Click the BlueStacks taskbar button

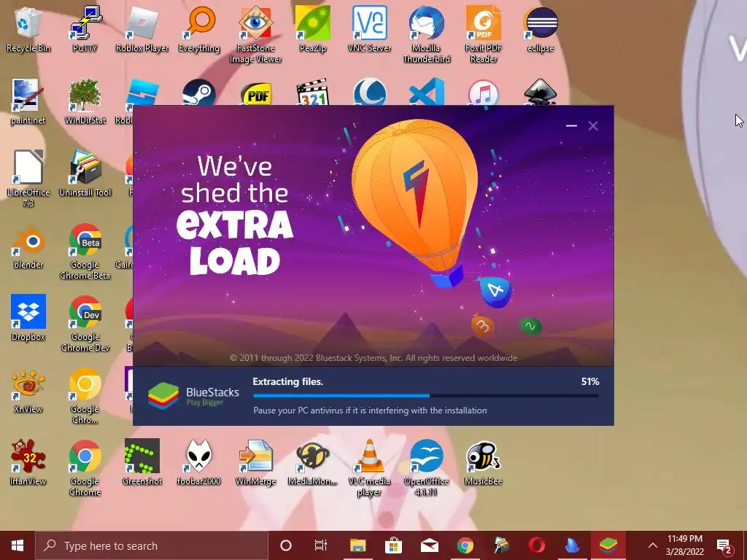point(608,545)
